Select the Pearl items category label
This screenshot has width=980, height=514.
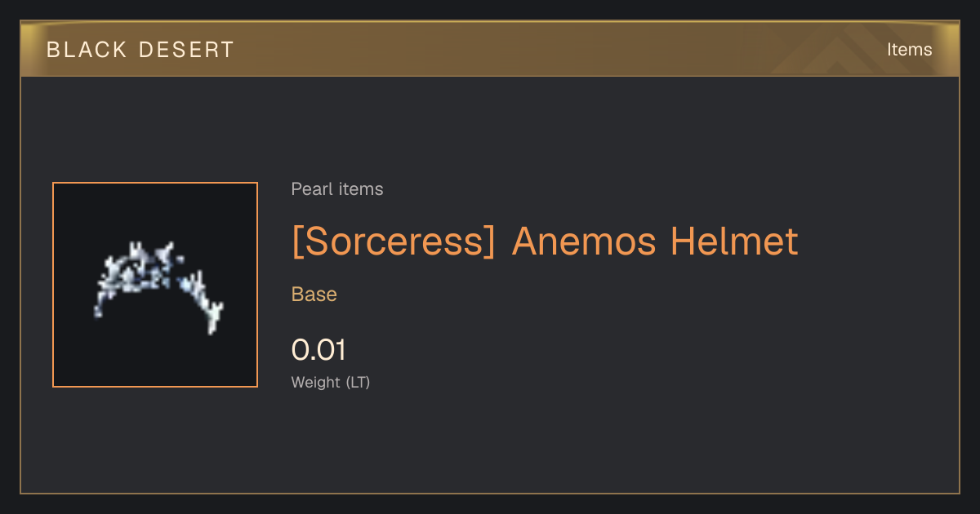pyautogui.click(x=337, y=189)
